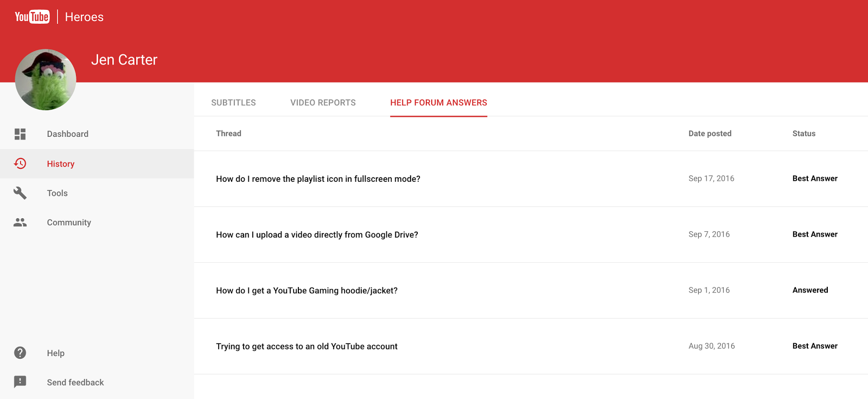The height and width of the screenshot is (399, 868).
Task: Select the History clock icon
Action: (20, 163)
